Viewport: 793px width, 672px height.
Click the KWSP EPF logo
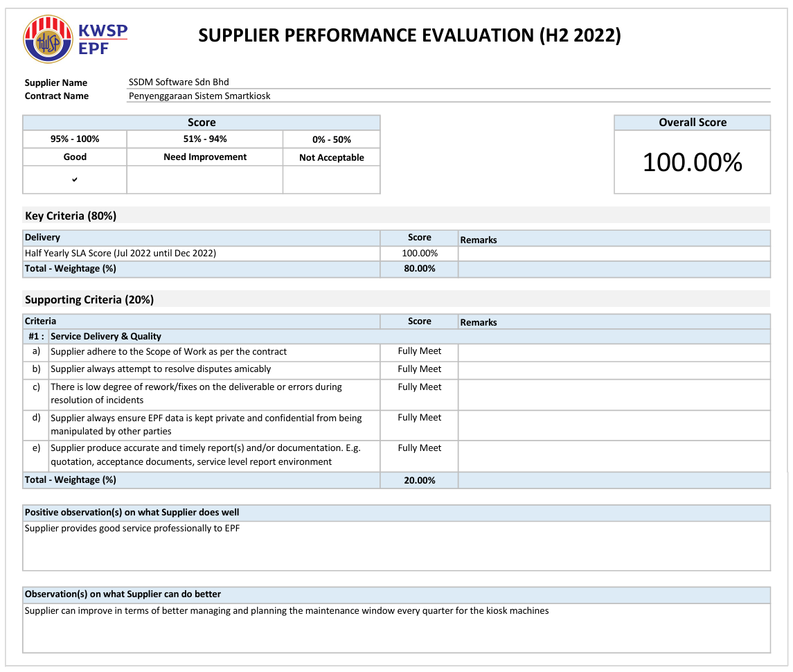coord(75,39)
